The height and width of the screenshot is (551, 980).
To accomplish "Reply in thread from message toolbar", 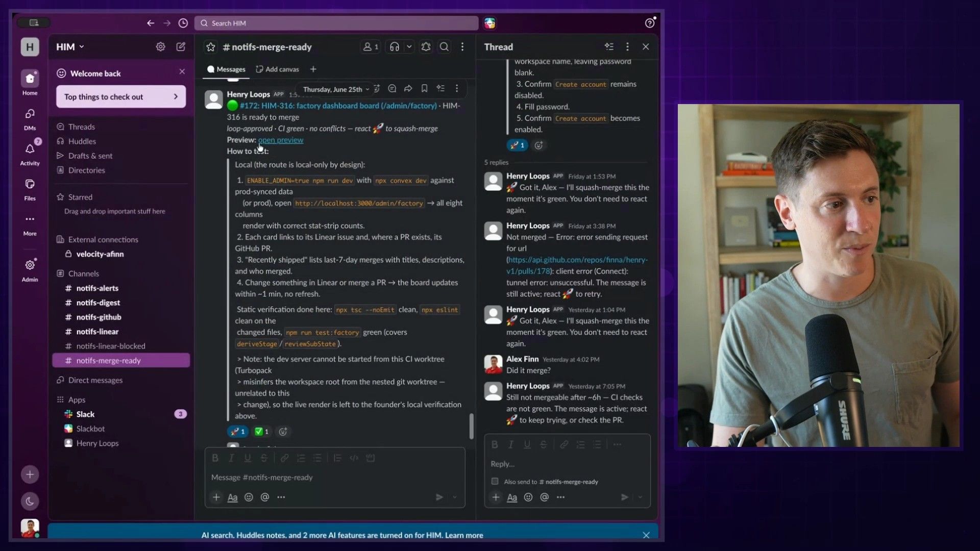I will (392, 89).
